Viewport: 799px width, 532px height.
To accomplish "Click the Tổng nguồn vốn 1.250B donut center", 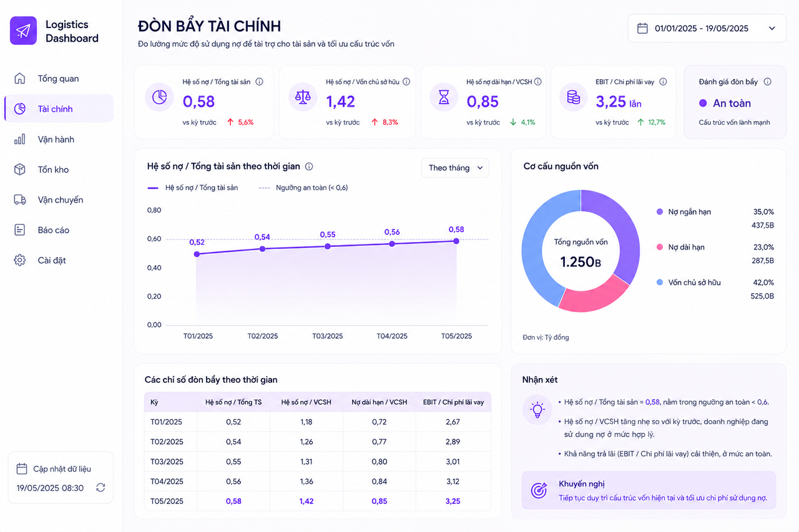I will 581,253.
